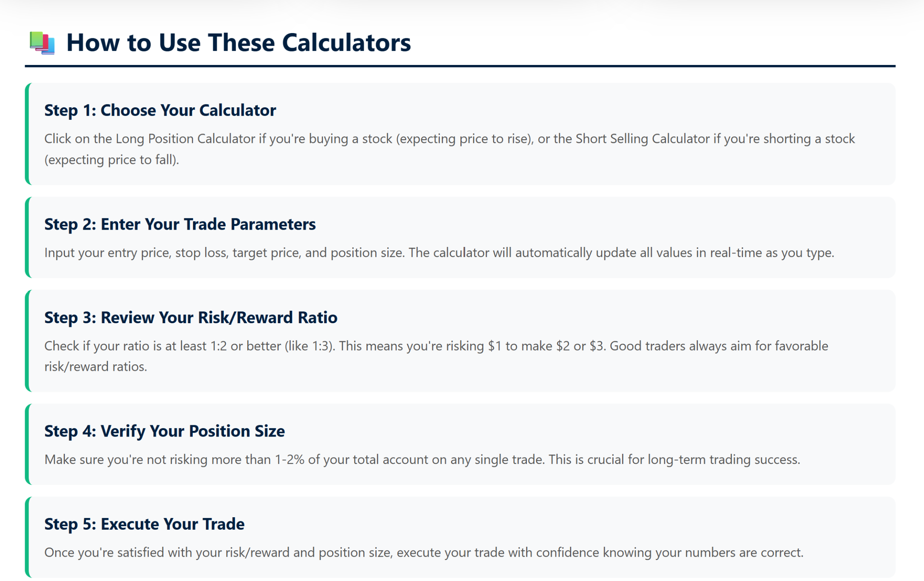
Task: Click the Step 3 text about 1:2 ratio
Action: coord(436,356)
